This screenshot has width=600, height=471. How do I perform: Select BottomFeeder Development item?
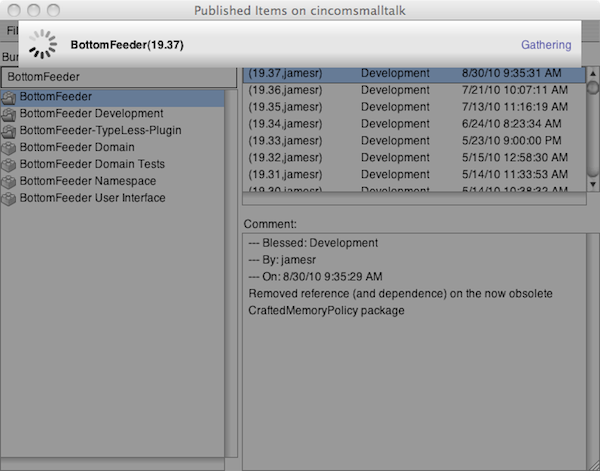pos(112,114)
